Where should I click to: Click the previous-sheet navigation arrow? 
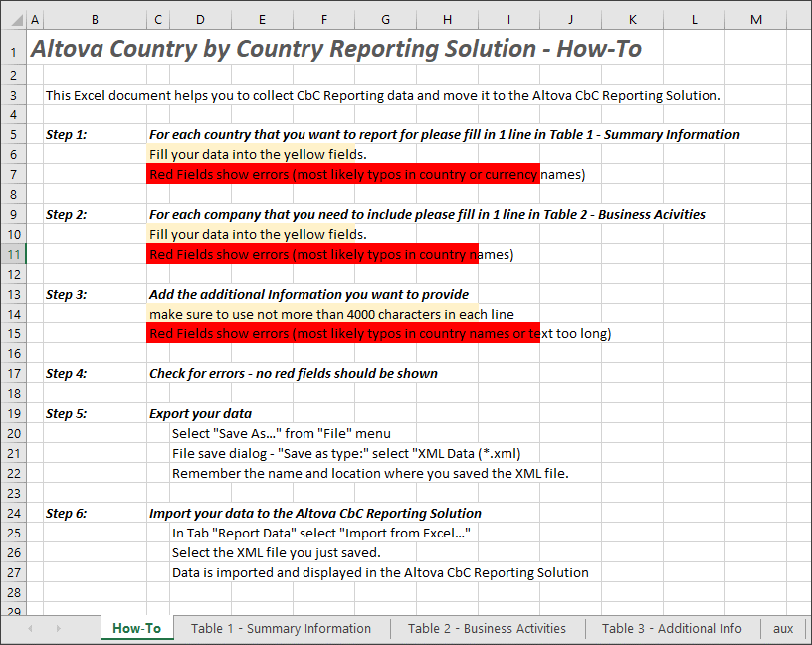click(x=30, y=628)
